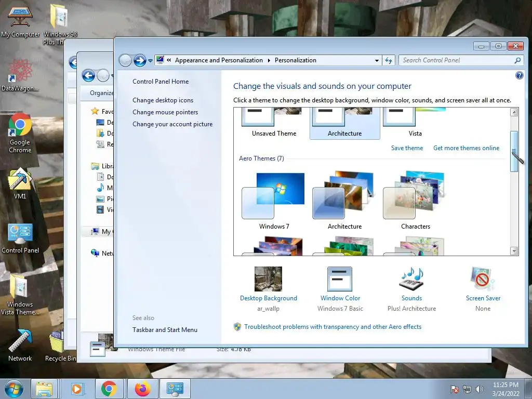Expand the Appearance and Personalization breadcrumb arrow
This screenshot has width=532, height=399.
[269, 60]
